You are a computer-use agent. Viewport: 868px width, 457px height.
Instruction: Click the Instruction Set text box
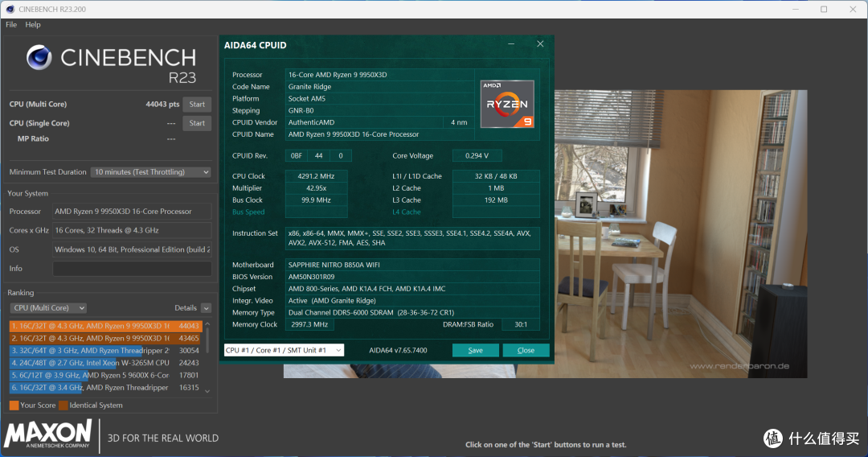click(412, 238)
